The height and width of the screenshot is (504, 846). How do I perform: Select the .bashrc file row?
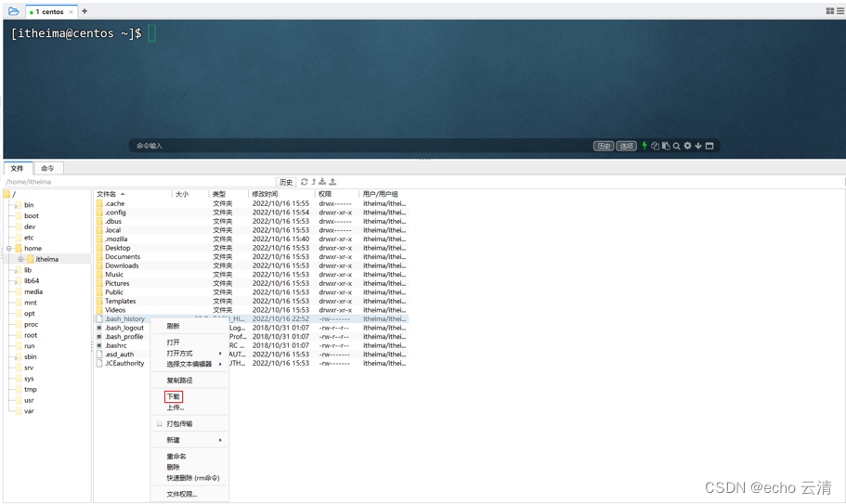[x=252, y=345]
